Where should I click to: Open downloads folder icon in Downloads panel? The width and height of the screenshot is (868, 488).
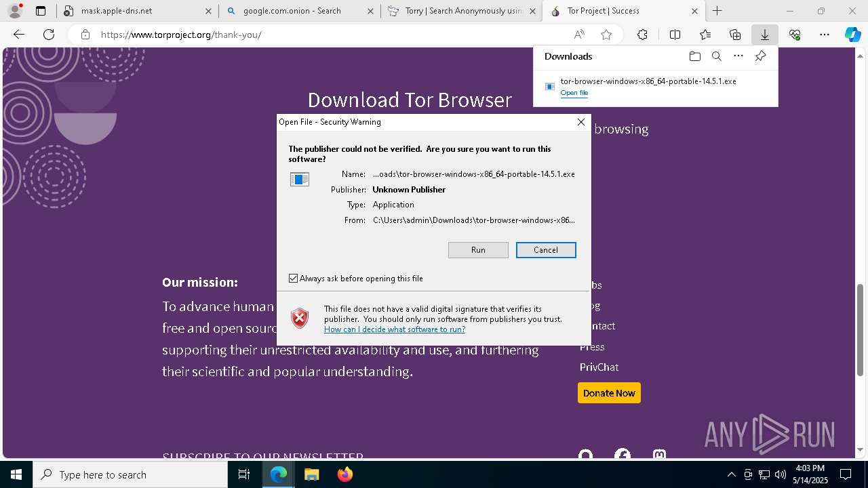(694, 56)
